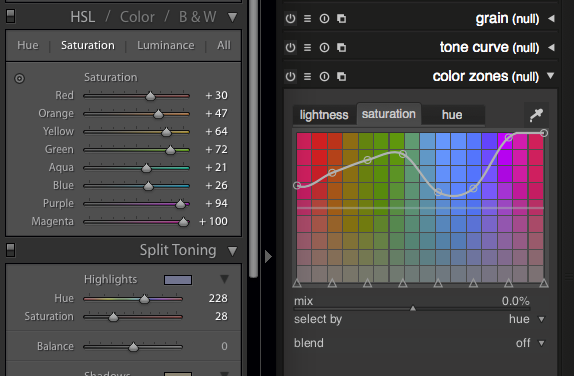This screenshot has height=376, width=574.
Task: Switch to the Hue tab in HSL
Action: click(28, 45)
